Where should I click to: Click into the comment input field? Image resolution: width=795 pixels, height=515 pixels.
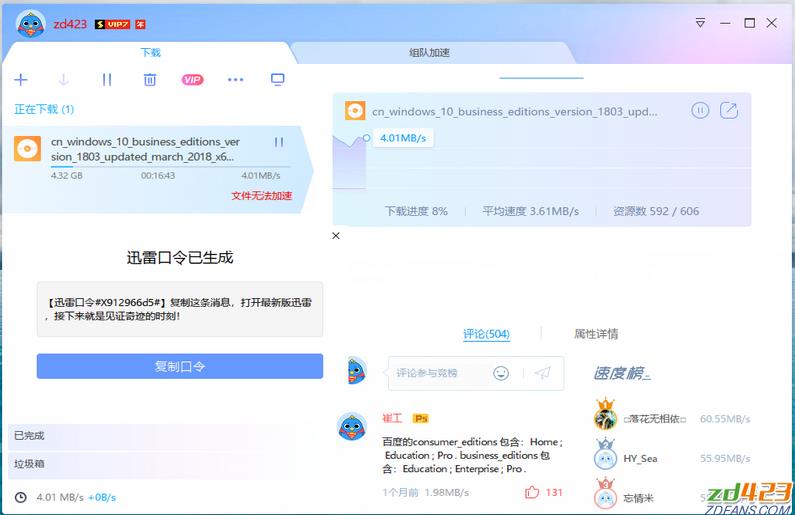tap(439, 373)
